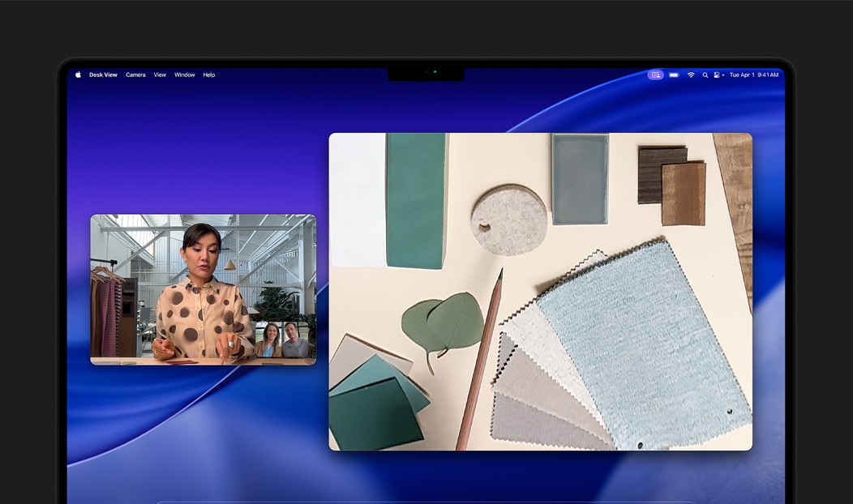This screenshot has height=504, width=853.
Task: Click the green active-camera dot indicator
Action: (723, 75)
